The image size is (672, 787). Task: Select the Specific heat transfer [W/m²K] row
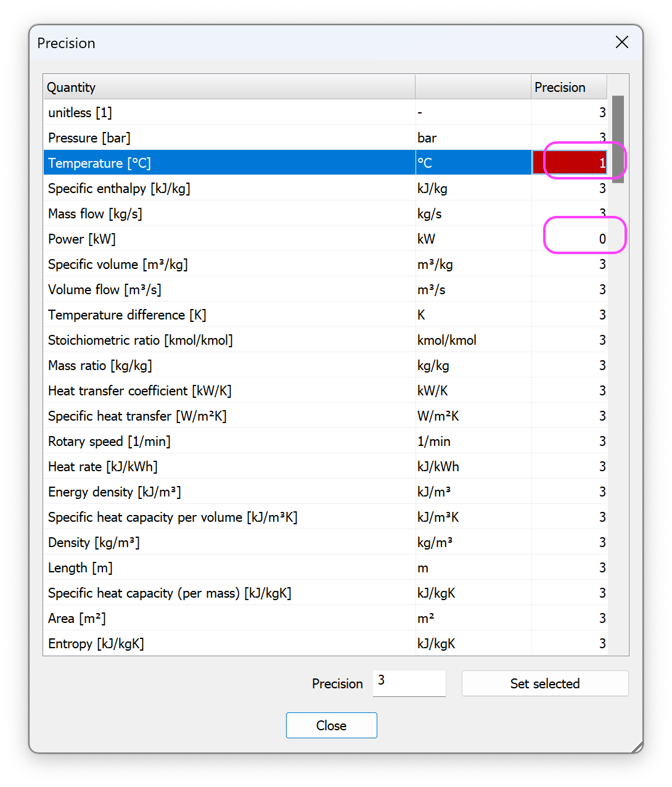(326, 416)
